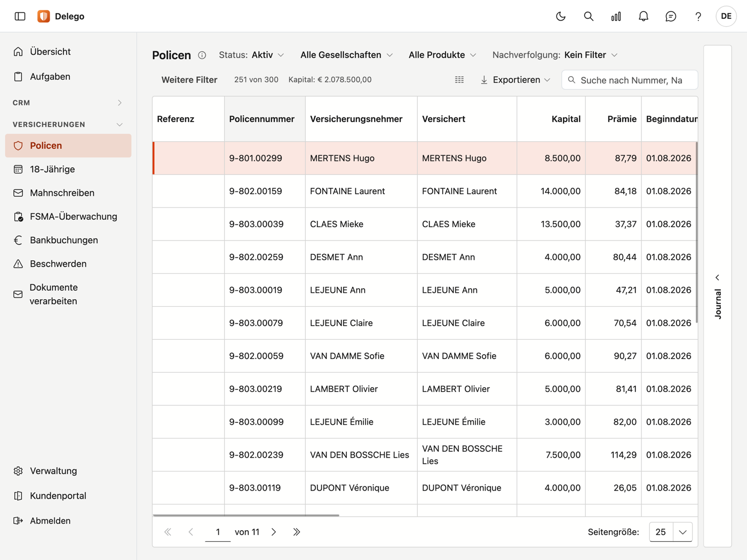
Task: Click the page number input field
Action: [x=218, y=532]
